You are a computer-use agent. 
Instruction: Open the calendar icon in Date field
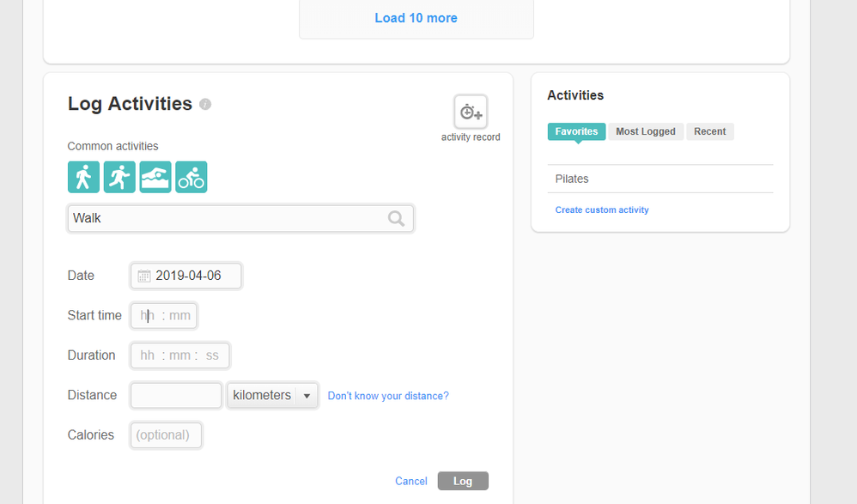pyautogui.click(x=144, y=276)
